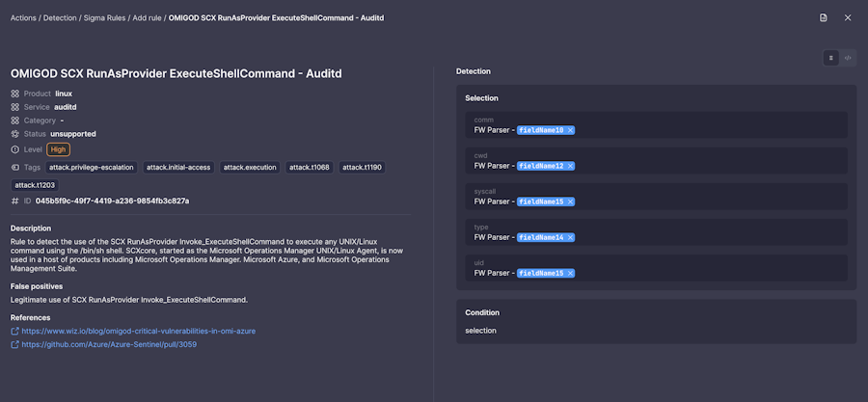The height and width of the screenshot is (402, 868).
Task: Click the Product grid icon
Action: coord(14,94)
